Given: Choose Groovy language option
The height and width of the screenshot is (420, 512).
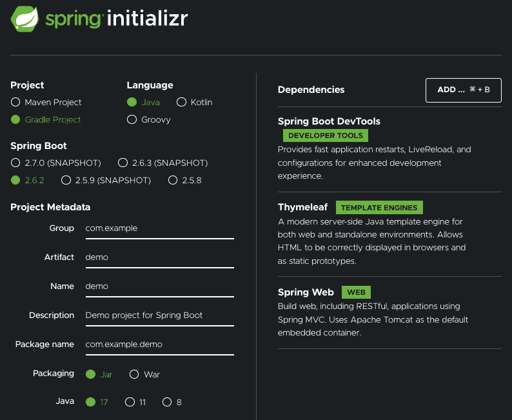Looking at the screenshot, I should (x=132, y=119).
